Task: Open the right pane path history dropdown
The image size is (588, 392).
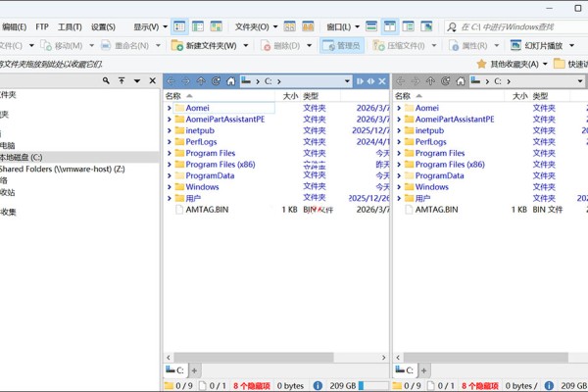Action: click(580, 81)
